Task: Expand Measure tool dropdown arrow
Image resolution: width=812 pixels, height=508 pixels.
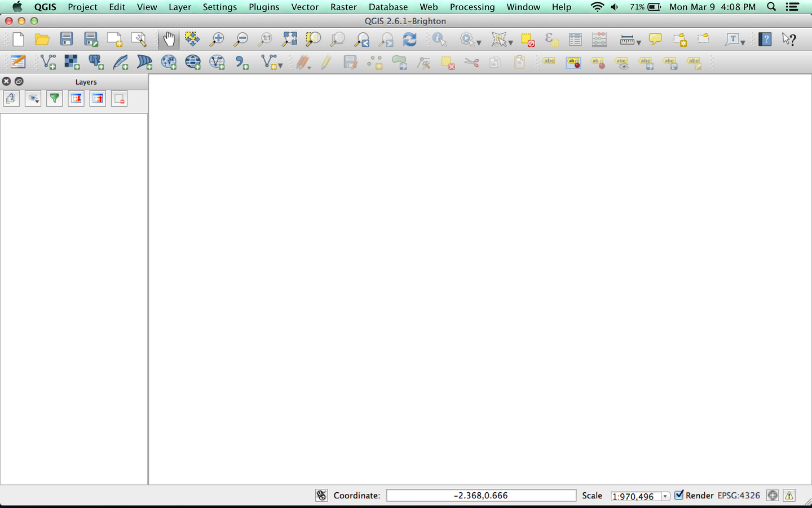Action: 638,43
